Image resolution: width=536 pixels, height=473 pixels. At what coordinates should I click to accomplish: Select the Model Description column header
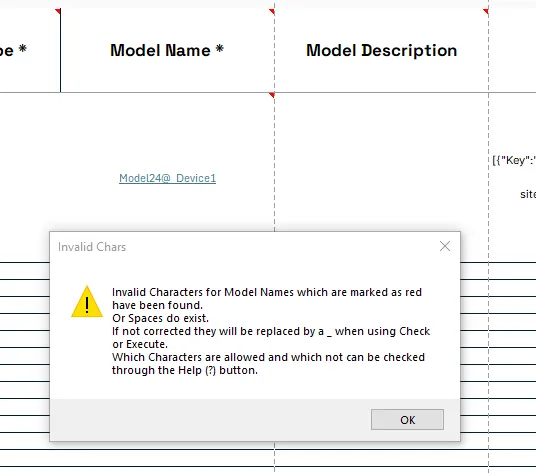click(381, 50)
